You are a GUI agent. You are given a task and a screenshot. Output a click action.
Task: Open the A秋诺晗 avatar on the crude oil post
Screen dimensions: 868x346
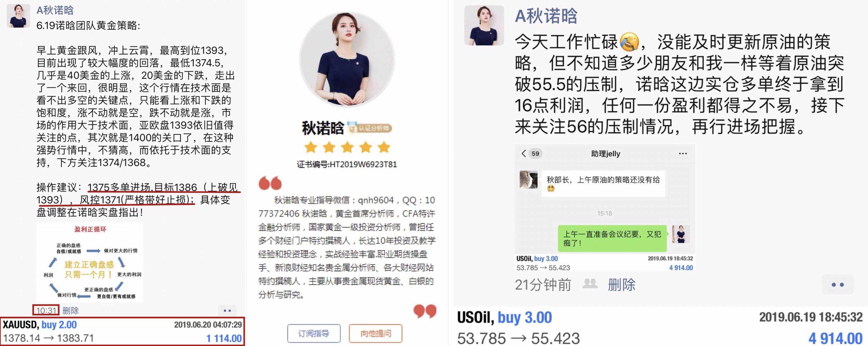(484, 25)
